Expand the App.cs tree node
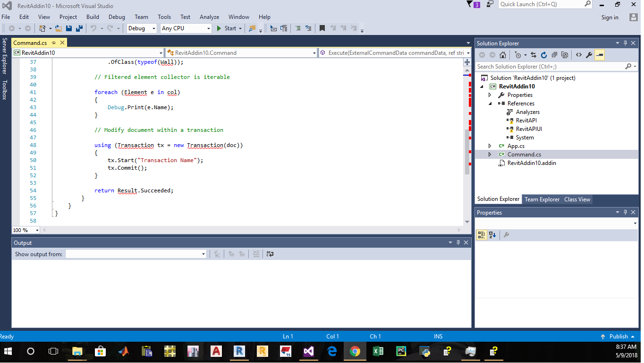The width and height of the screenshot is (644, 363). (490, 146)
